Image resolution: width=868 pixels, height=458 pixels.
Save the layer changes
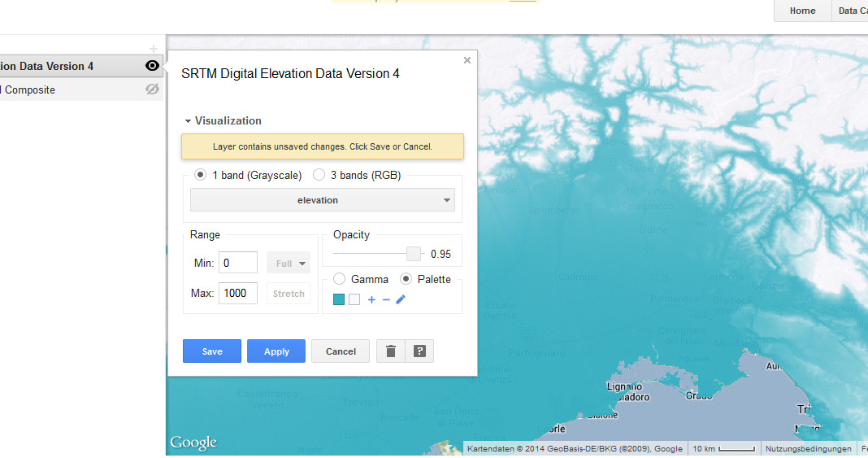coord(212,351)
